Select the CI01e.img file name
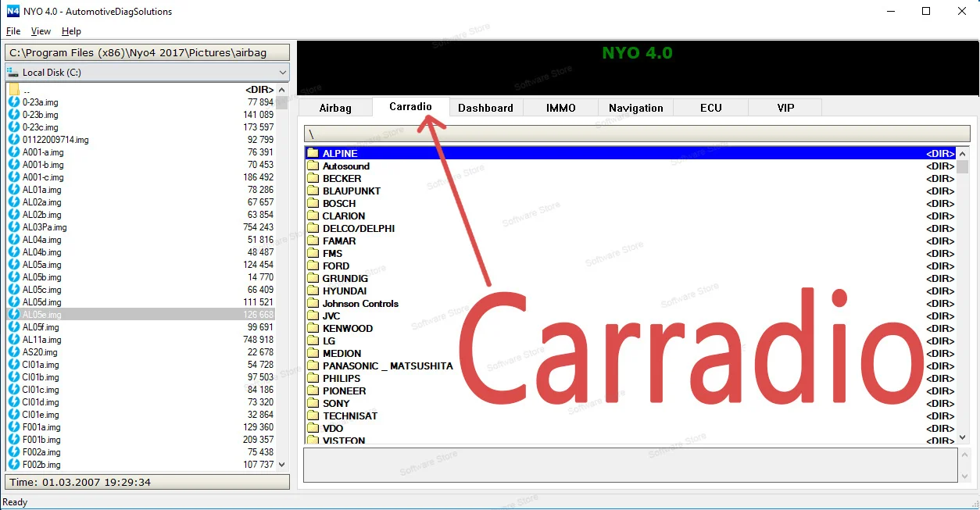Screen dimensions: 980x510 point(41,415)
